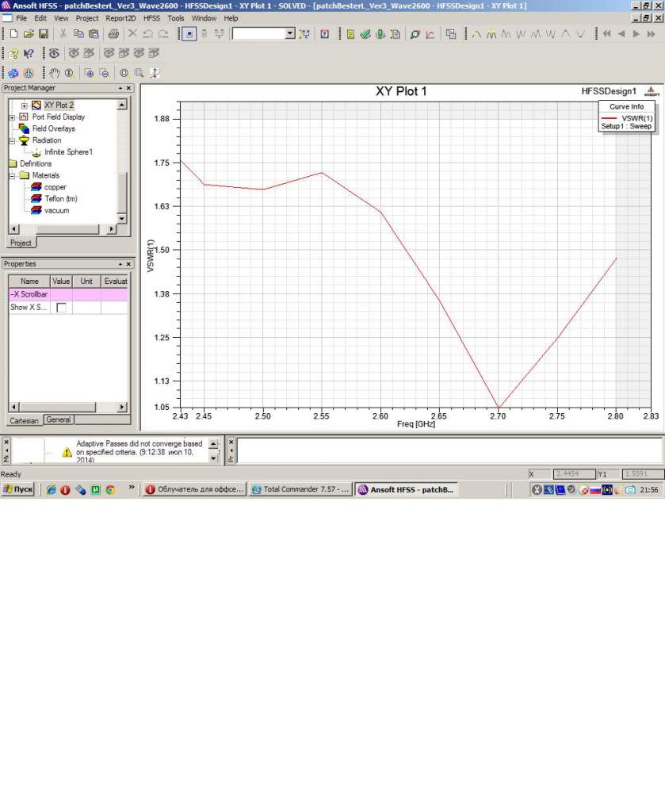Image resolution: width=665 pixels, height=812 pixels.
Task: Click the Copy icon in toolbar
Action: 78,34
